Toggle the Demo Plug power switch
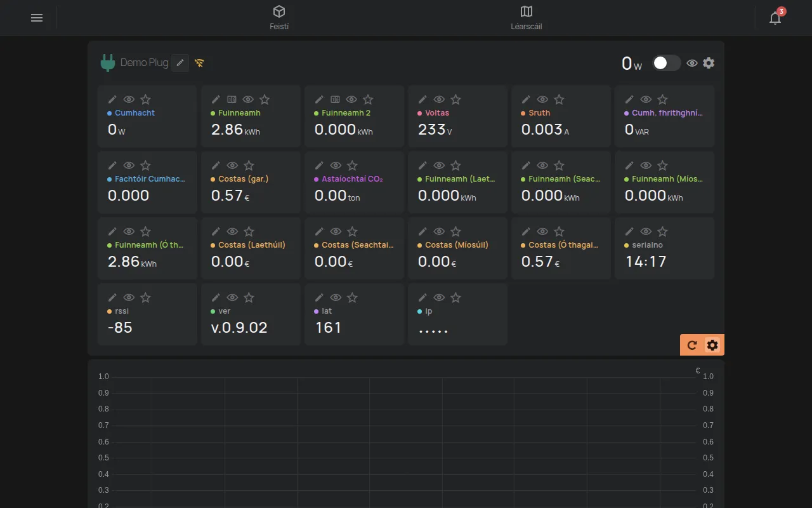The width and height of the screenshot is (812, 508). tap(667, 63)
